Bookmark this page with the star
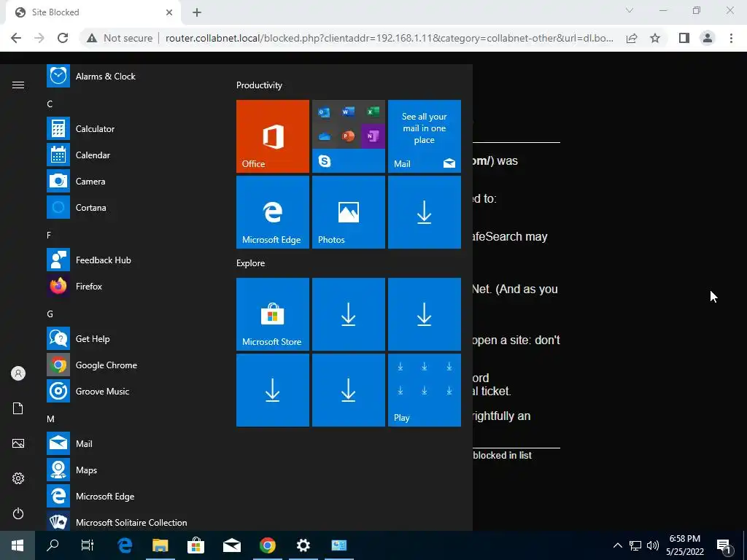The width and height of the screenshot is (747, 560). [655, 38]
